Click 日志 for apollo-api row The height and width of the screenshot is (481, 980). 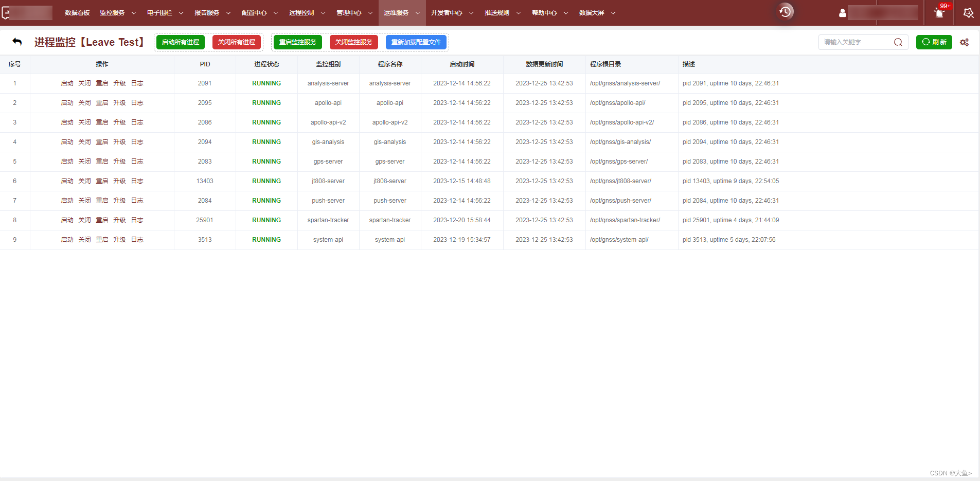click(x=137, y=103)
